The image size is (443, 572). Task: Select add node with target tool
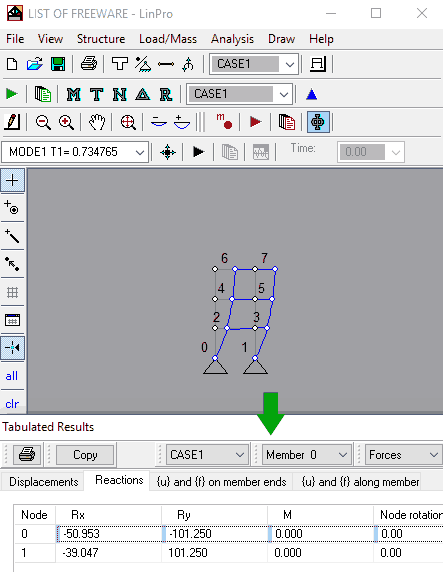click(12, 208)
